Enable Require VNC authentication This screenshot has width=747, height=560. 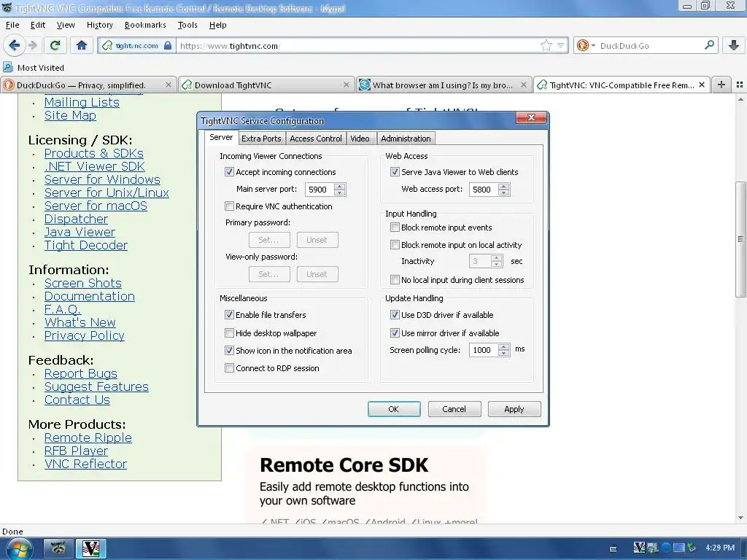tap(229, 206)
